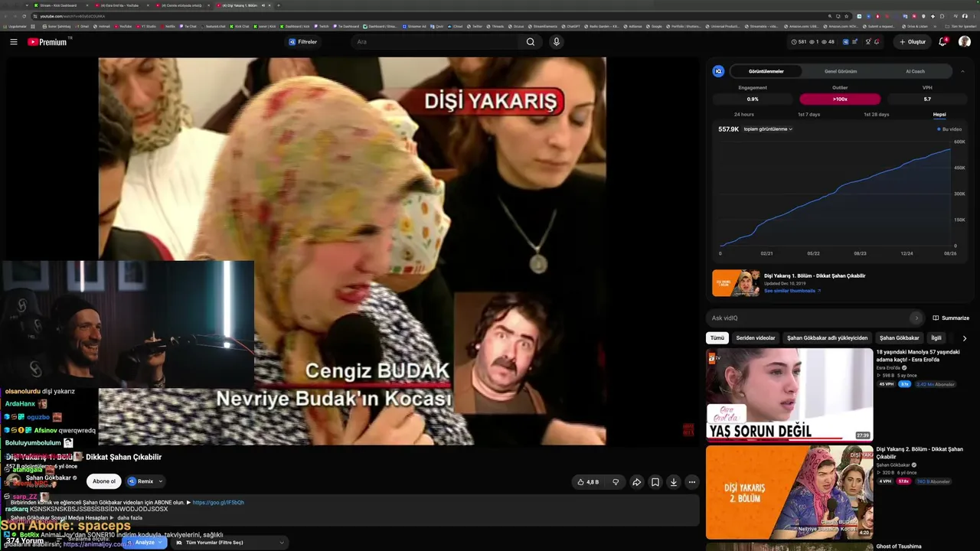Open the 18 yaşındaki Manolya video title
The width and height of the screenshot is (980, 551).
918,356
